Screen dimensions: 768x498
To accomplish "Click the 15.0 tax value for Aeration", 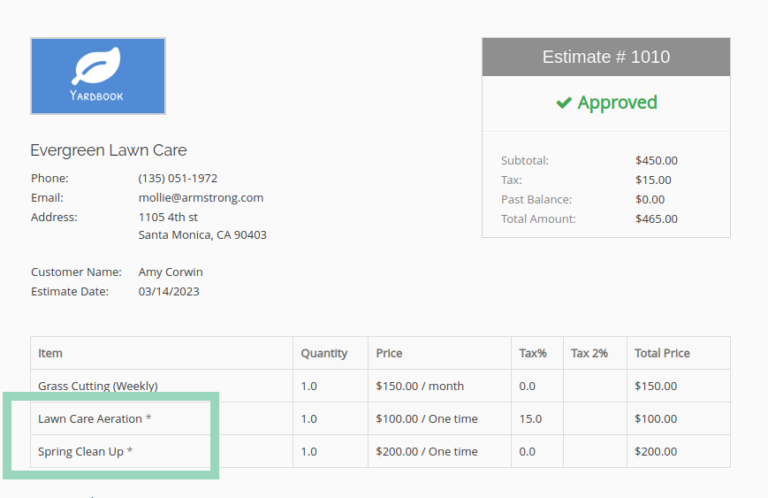I will coord(530,419).
